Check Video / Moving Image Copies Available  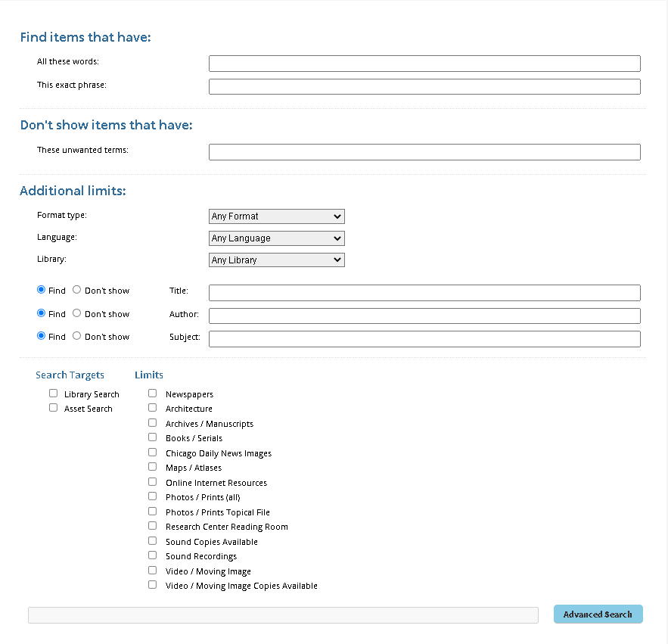pos(152,584)
